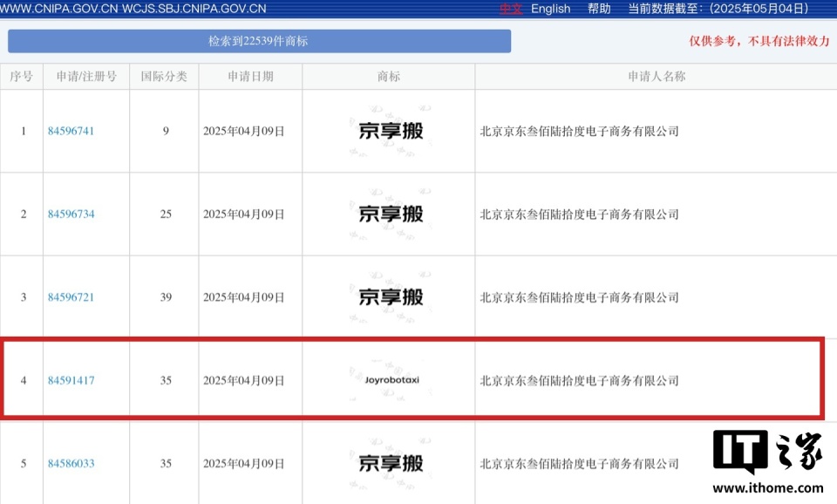The width and height of the screenshot is (837, 504).
Task: Click the Joyrobotaxi trademark image
Action: 391,380
